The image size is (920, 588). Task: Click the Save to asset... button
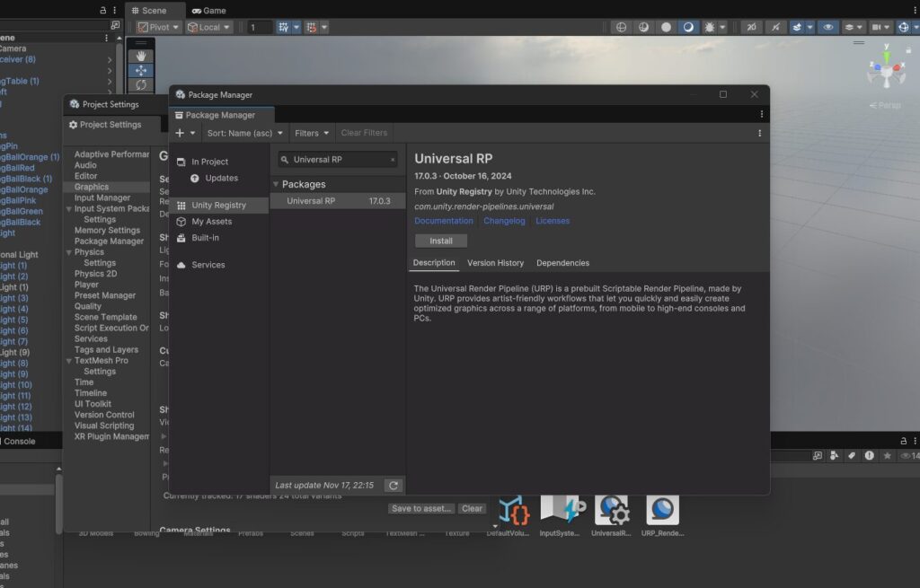(x=421, y=509)
